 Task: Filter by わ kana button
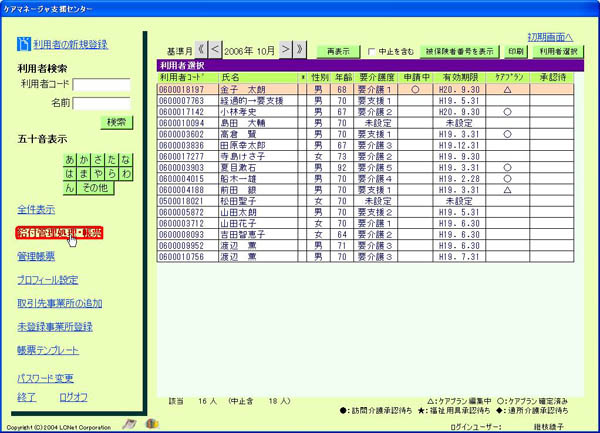pyautogui.click(x=126, y=174)
